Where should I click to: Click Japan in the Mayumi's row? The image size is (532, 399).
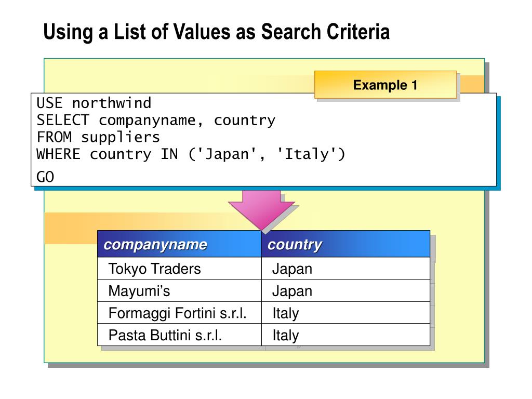[x=292, y=291]
